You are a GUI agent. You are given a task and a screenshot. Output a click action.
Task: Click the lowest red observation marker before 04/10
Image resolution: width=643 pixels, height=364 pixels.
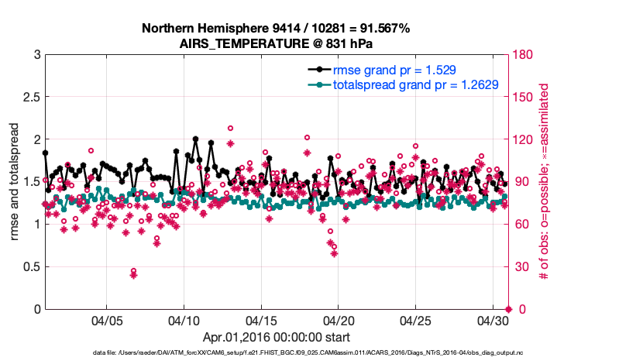tap(133, 275)
